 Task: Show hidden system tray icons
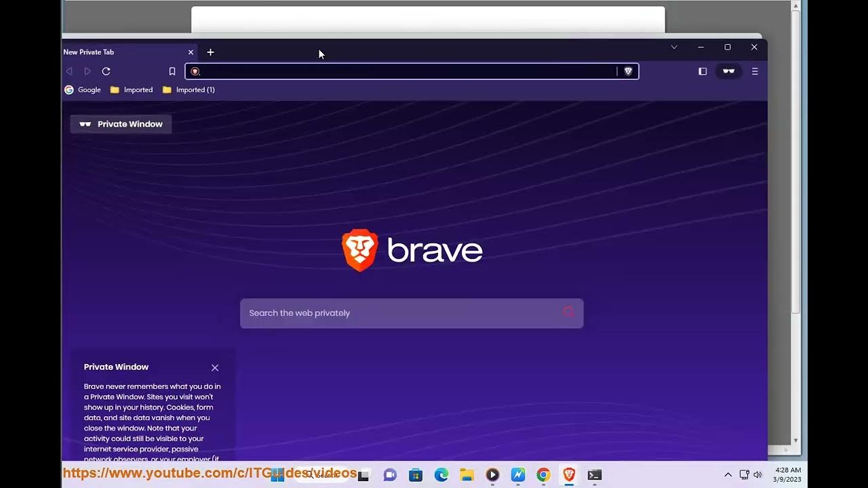[x=728, y=474]
